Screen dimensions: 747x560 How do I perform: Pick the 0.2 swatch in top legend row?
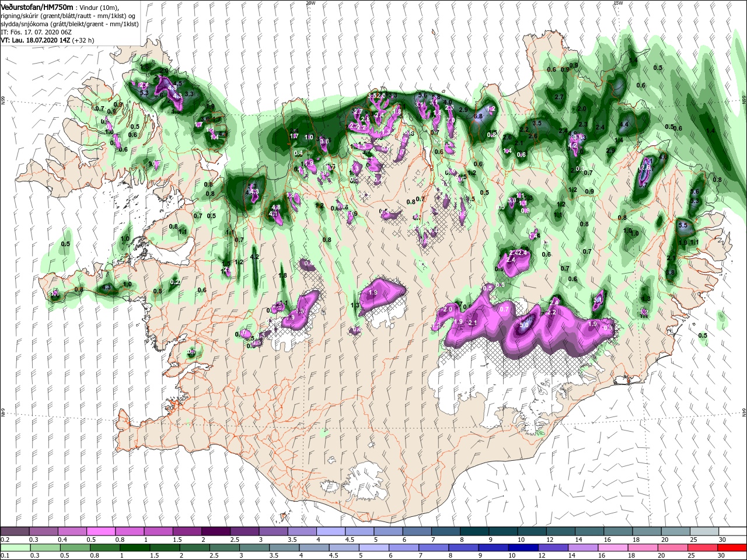tap(15, 531)
